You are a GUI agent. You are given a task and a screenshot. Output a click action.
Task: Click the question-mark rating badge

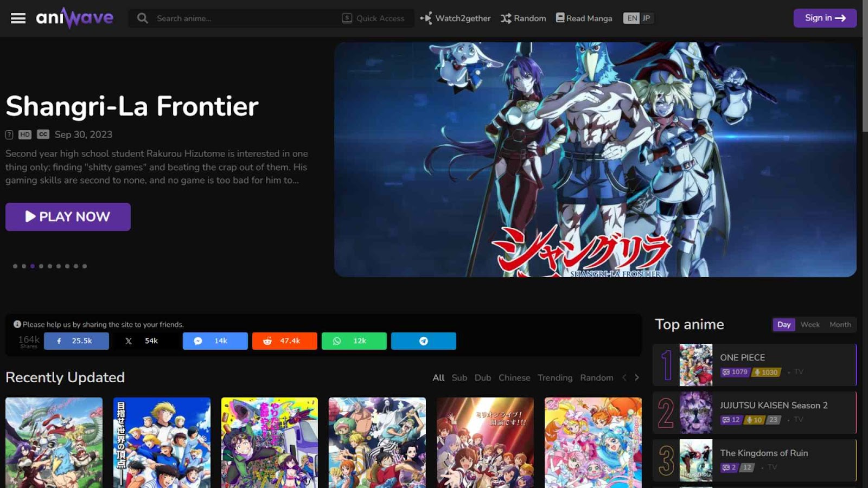(x=9, y=134)
